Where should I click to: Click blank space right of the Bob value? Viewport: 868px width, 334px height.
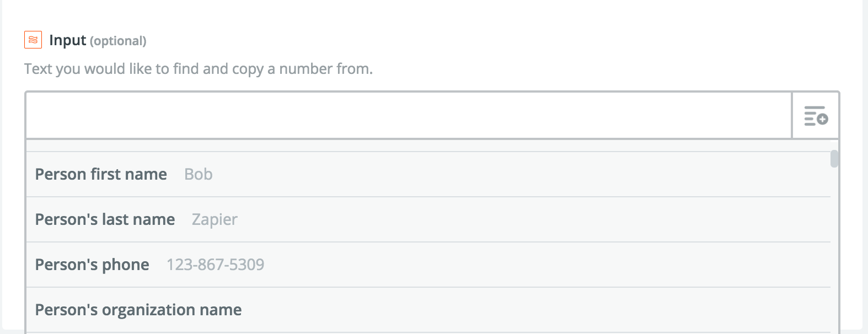point(522,174)
